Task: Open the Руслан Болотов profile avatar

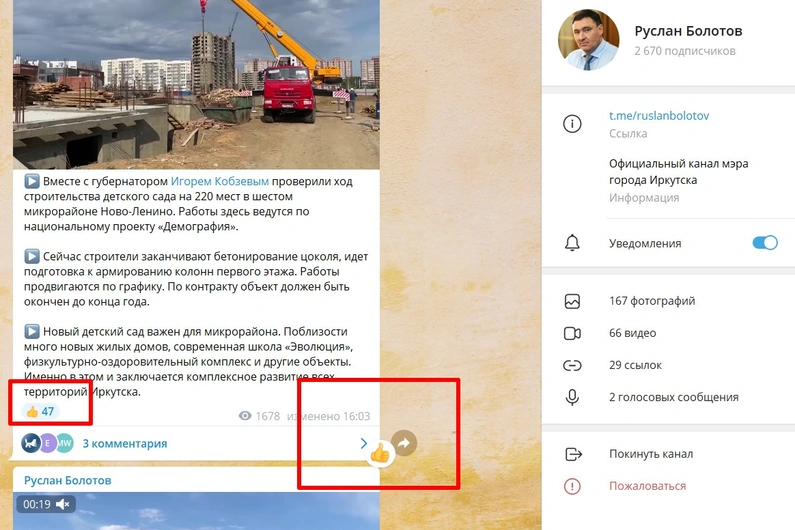Action: tap(588, 40)
